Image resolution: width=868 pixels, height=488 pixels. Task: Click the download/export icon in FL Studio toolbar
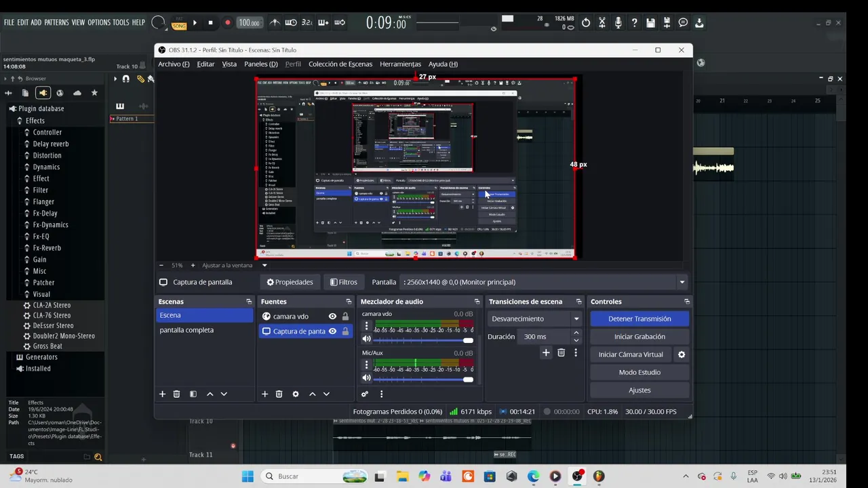point(699,22)
